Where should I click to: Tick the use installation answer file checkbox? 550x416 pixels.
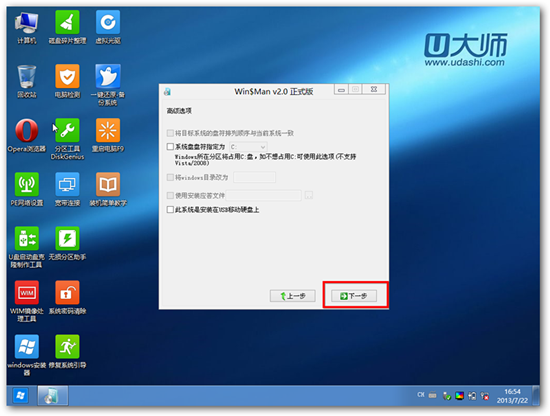click(170, 195)
